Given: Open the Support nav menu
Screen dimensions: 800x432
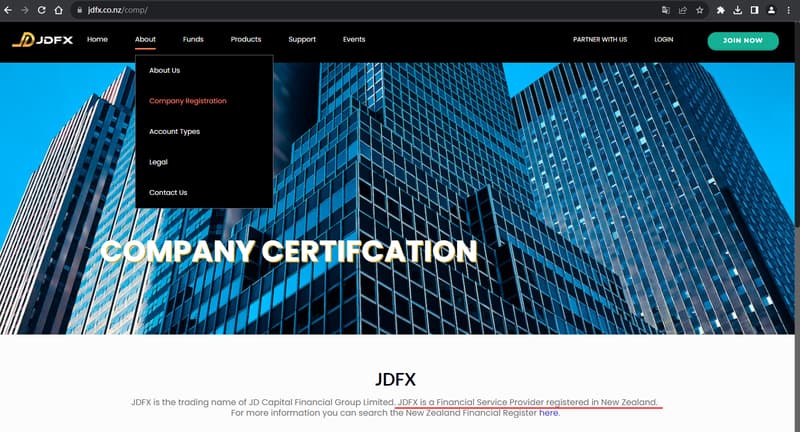Looking at the screenshot, I should pos(302,39).
